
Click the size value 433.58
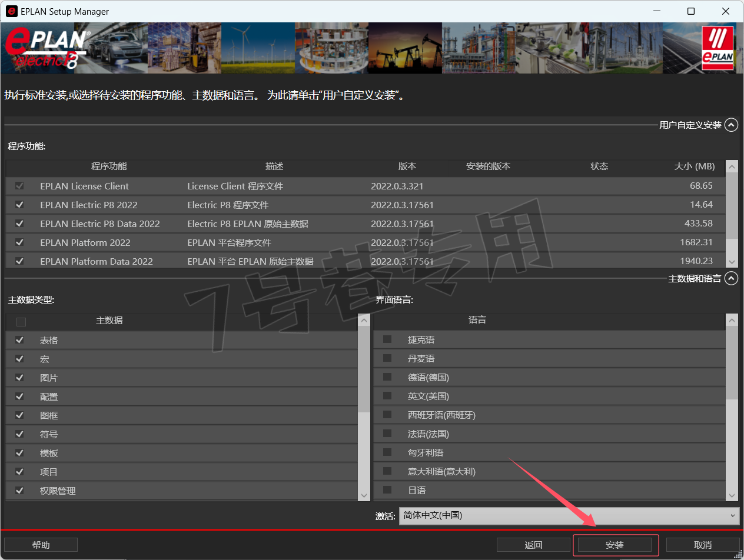pyautogui.click(x=698, y=224)
